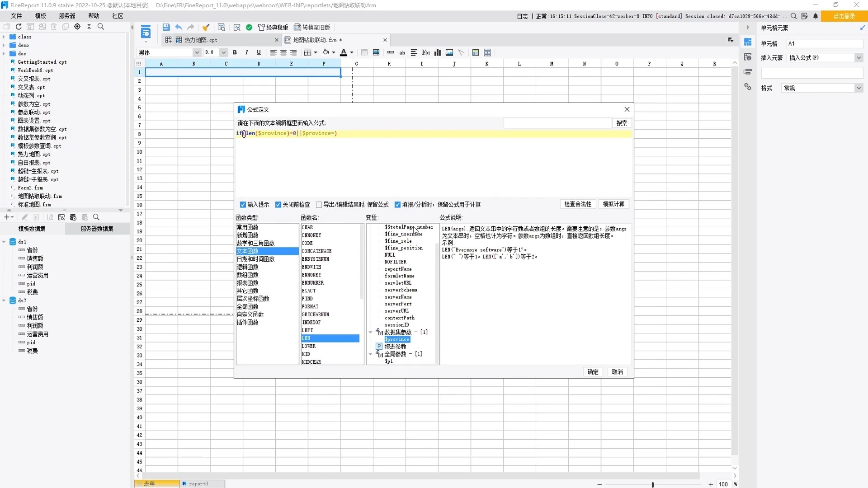Collapse the ds1 dataset node
This screenshot has height=488, width=868.
click(x=4, y=242)
